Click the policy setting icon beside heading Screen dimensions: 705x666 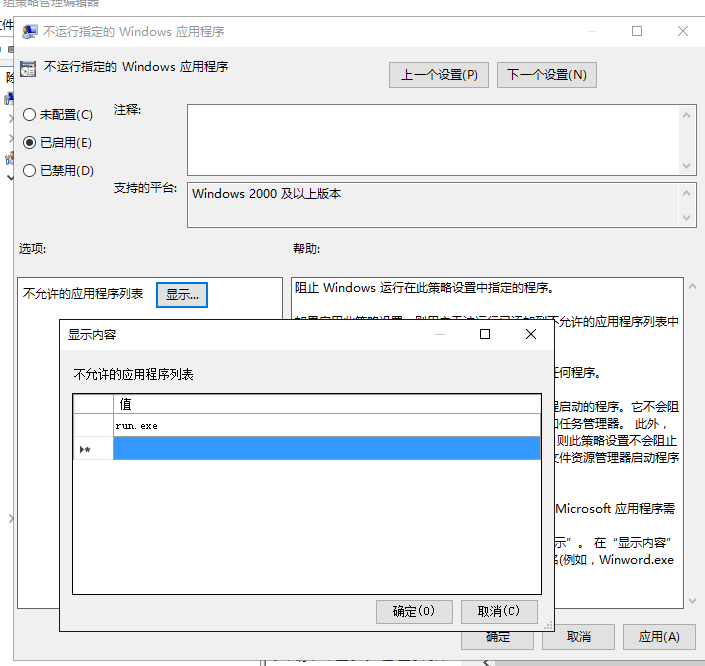[28, 69]
